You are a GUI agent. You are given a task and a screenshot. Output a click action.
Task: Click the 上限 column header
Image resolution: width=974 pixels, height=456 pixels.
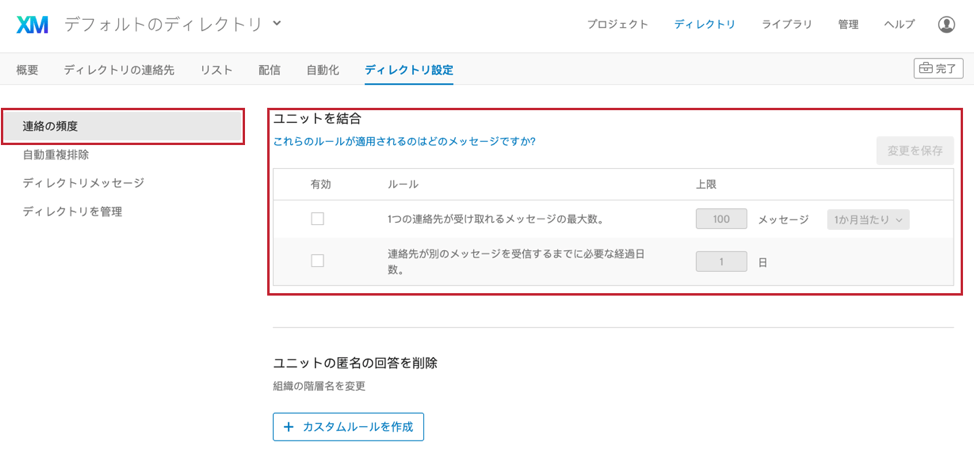coord(707,185)
